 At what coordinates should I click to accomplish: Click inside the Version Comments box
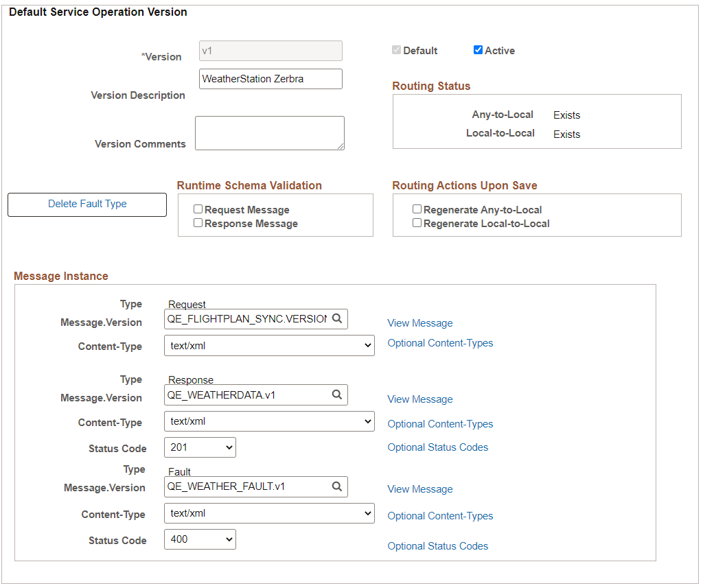tap(269, 132)
